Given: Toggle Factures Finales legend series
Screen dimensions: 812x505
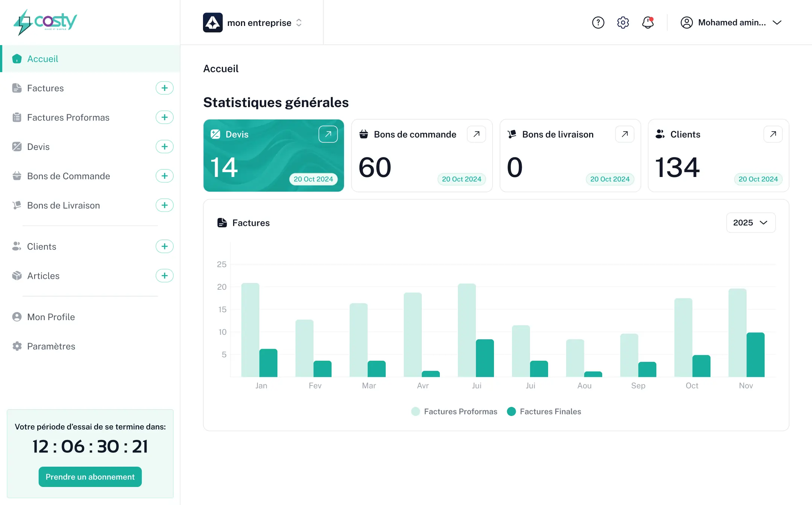Looking at the screenshot, I should (x=544, y=411).
